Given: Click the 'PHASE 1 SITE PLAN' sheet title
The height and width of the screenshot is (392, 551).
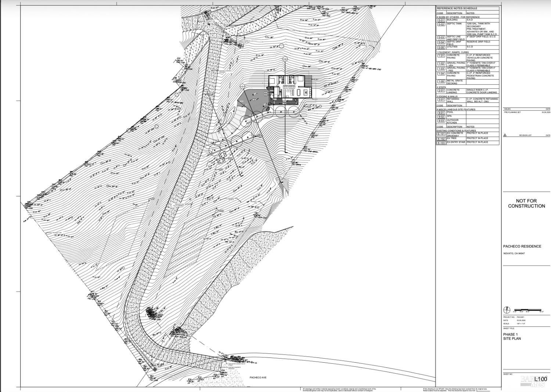Looking at the screenshot, I should tap(512, 337).
